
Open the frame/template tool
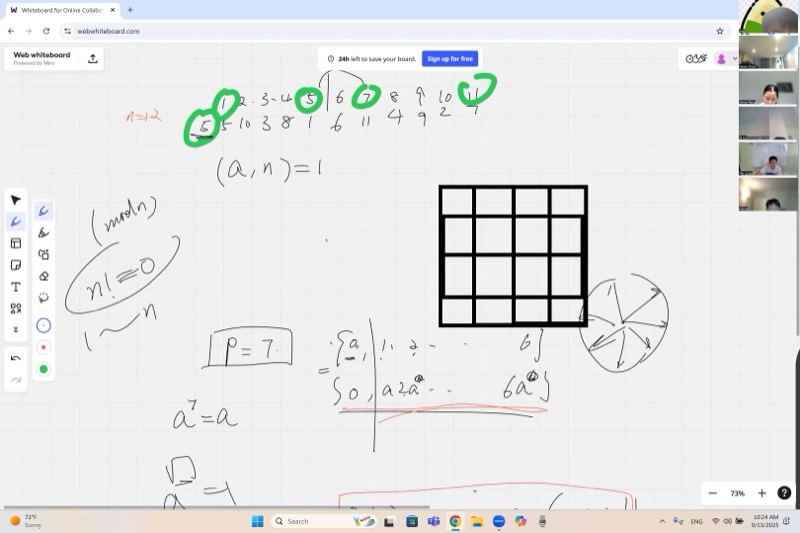pos(16,243)
